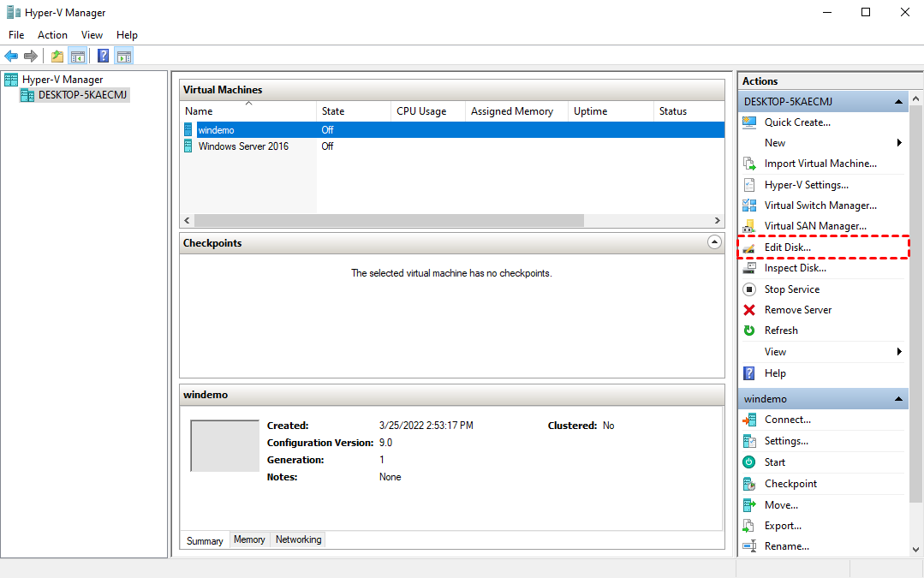Click the Hyper-V Settings icon
The width and height of the screenshot is (924, 578).
pos(749,184)
